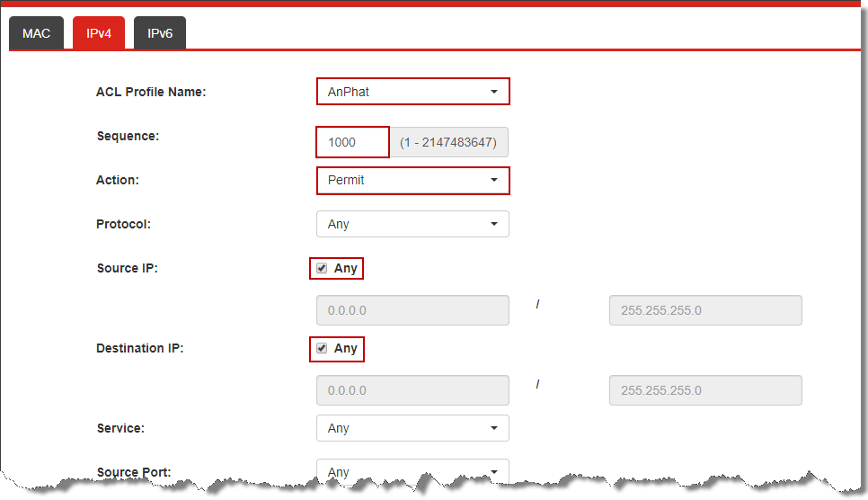868x500 pixels.
Task: Open the ACL Profile Name dropdown
Action: pyautogui.click(x=413, y=92)
